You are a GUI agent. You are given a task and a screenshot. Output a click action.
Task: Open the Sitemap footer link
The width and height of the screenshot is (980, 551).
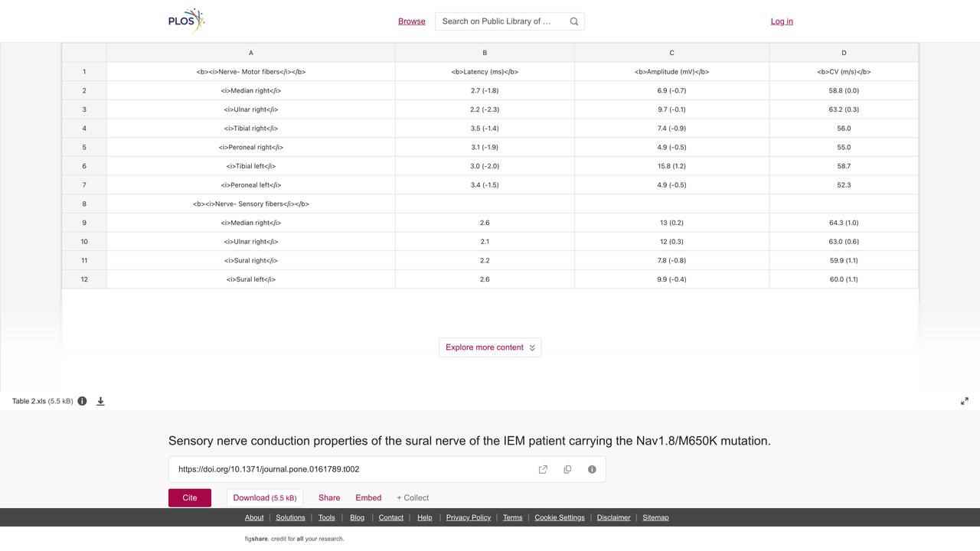pyautogui.click(x=655, y=517)
